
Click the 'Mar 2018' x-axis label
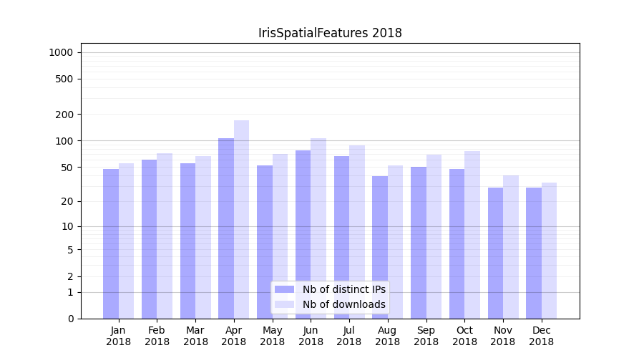click(x=195, y=336)
